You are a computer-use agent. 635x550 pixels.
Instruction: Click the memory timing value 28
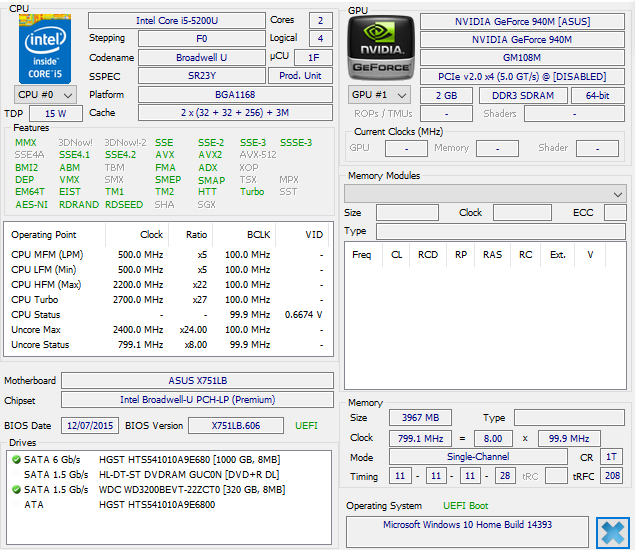tap(505, 475)
